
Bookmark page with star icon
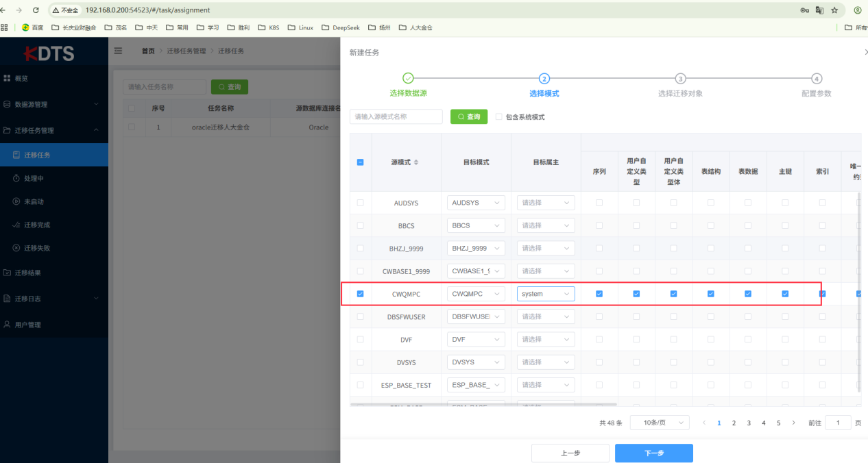click(x=834, y=10)
